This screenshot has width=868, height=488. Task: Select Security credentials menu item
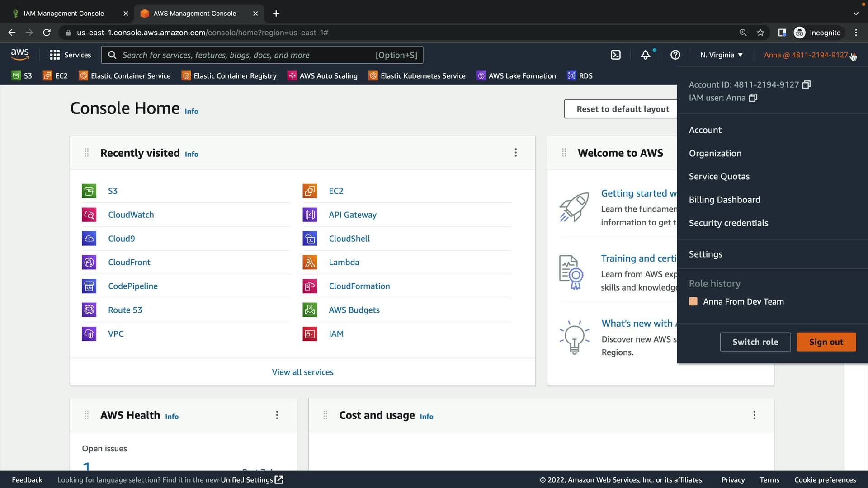click(x=728, y=223)
